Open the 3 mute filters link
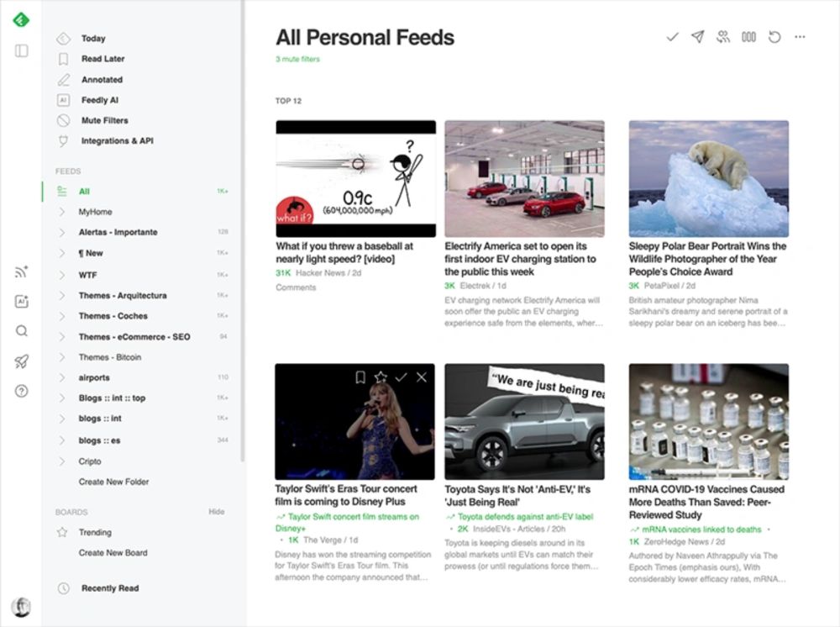This screenshot has width=840, height=627. click(297, 59)
